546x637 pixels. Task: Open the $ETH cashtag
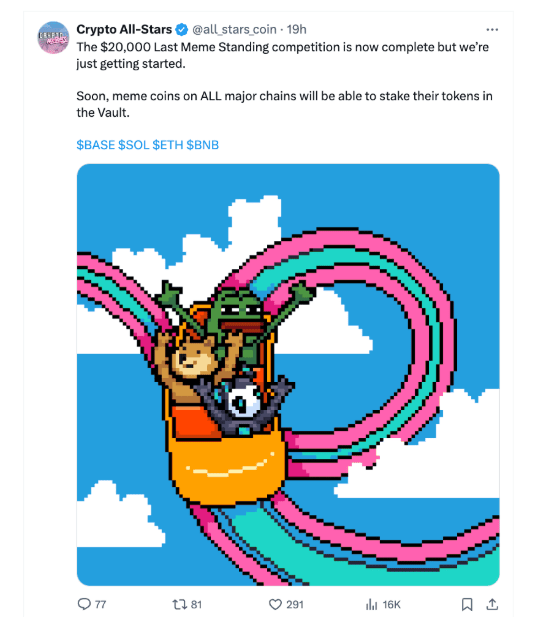click(x=168, y=145)
